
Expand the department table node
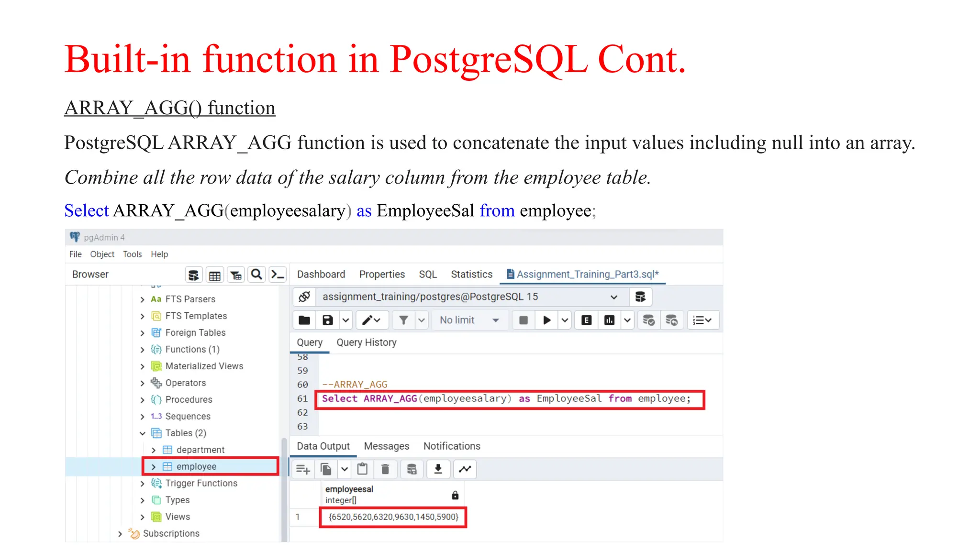[x=154, y=450]
